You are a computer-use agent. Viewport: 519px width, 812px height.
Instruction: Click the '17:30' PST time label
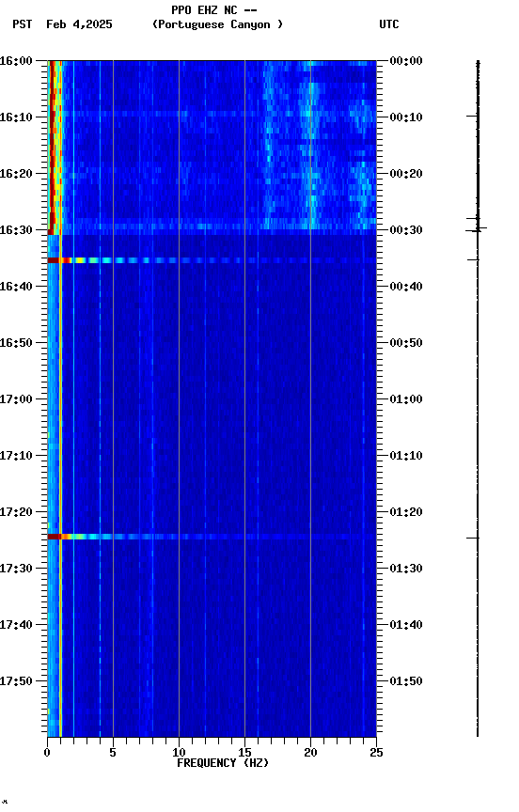(x=16, y=569)
